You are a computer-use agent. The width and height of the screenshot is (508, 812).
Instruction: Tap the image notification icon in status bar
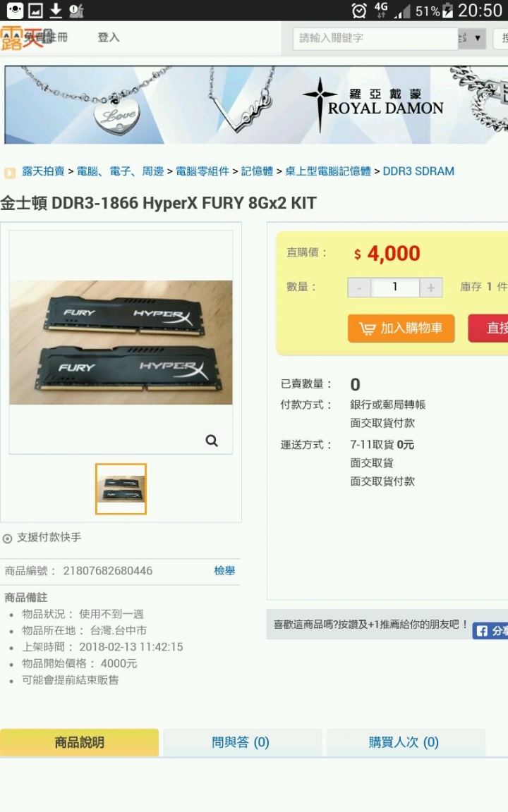point(36,10)
